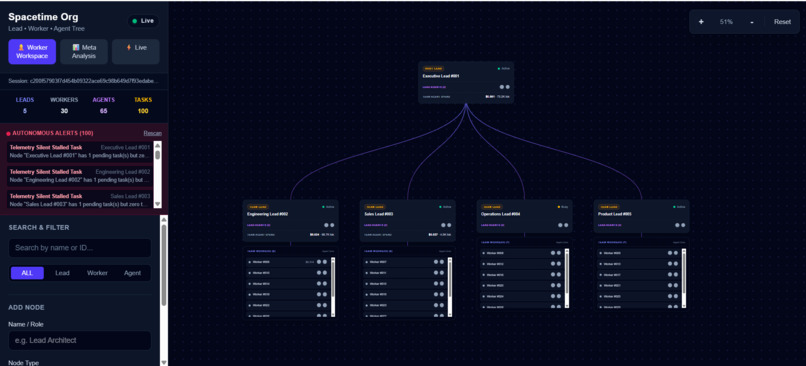Click Operations team workers list scrollbar
The width and height of the screenshot is (806, 366).
click(567, 278)
